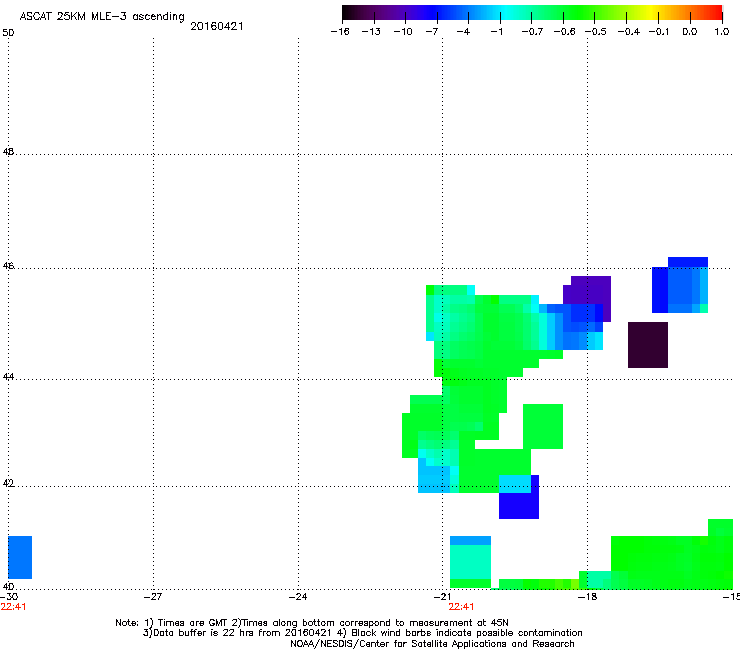This screenshot has width=740, height=650.
Task: Click the NOAA/NESDIS credit line
Action: click(432, 644)
